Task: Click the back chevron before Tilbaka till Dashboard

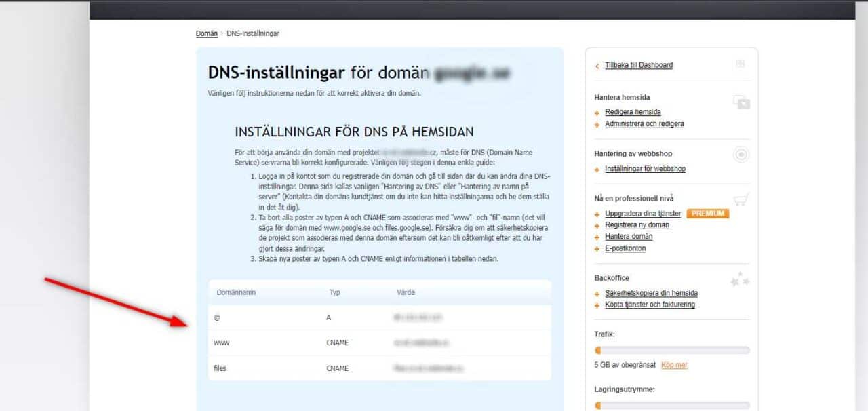Action: (596, 65)
